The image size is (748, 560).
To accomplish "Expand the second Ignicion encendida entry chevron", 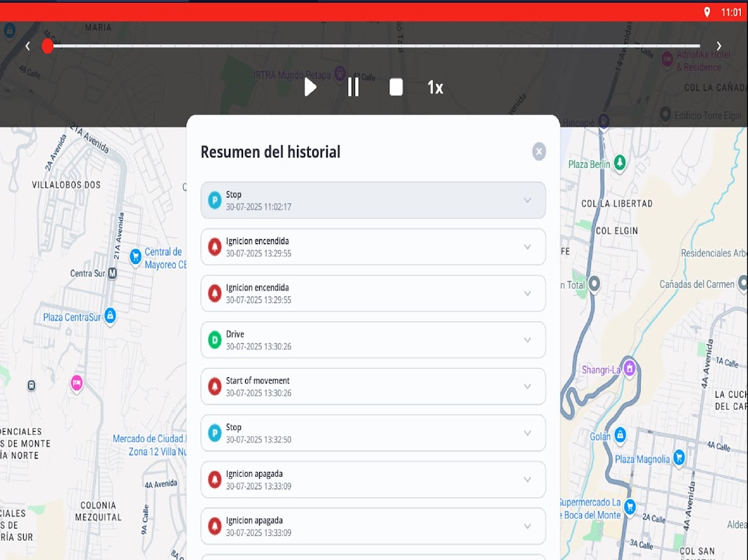I will [527, 293].
